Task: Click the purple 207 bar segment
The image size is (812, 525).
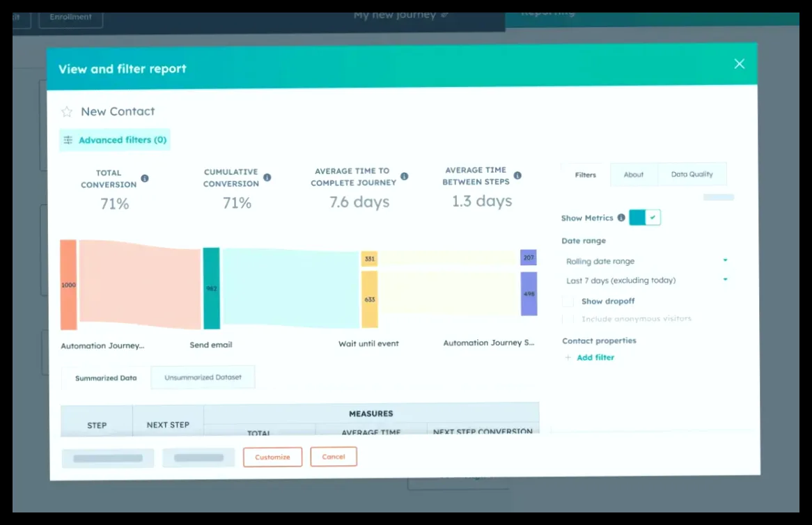Action: 529,258
